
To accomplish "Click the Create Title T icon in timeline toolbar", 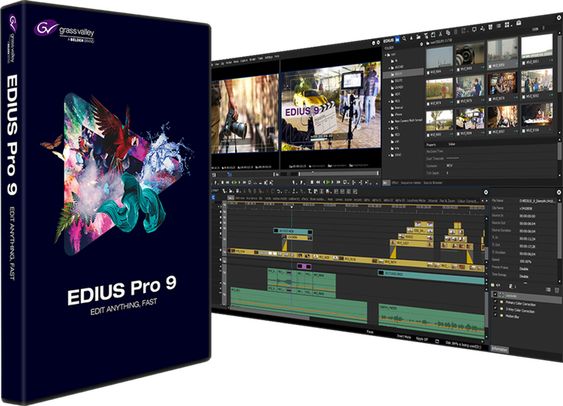I will pos(310,191).
